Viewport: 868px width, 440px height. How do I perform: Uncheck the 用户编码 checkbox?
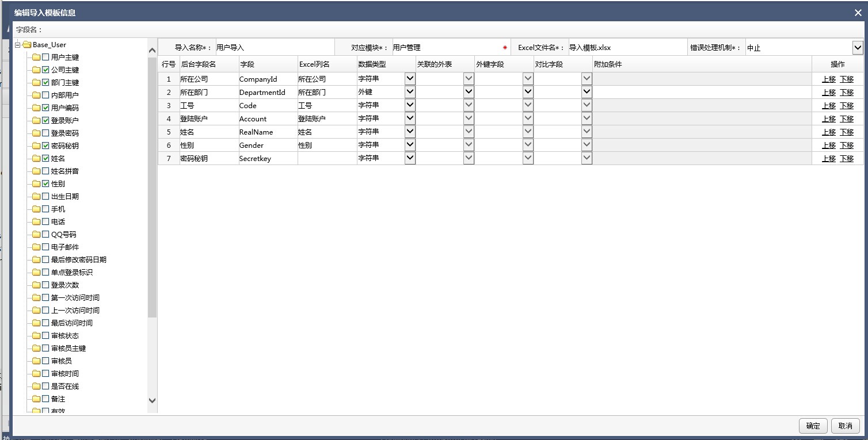point(45,108)
